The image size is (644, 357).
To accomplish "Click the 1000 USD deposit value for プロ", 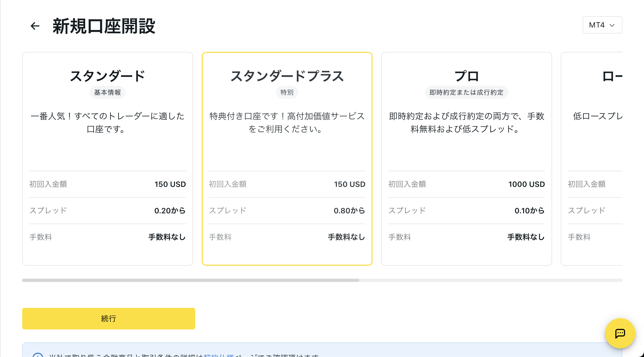I will 526,184.
